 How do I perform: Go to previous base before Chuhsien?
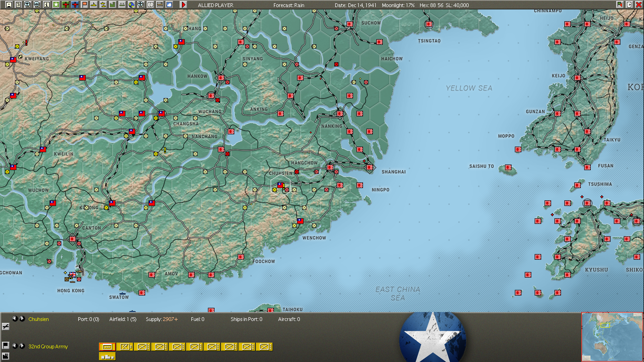15,319
